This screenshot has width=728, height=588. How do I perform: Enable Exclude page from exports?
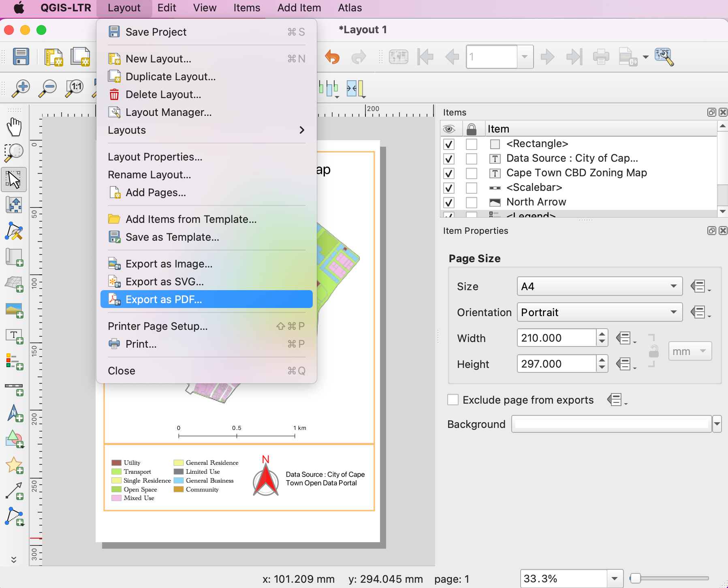453,400
